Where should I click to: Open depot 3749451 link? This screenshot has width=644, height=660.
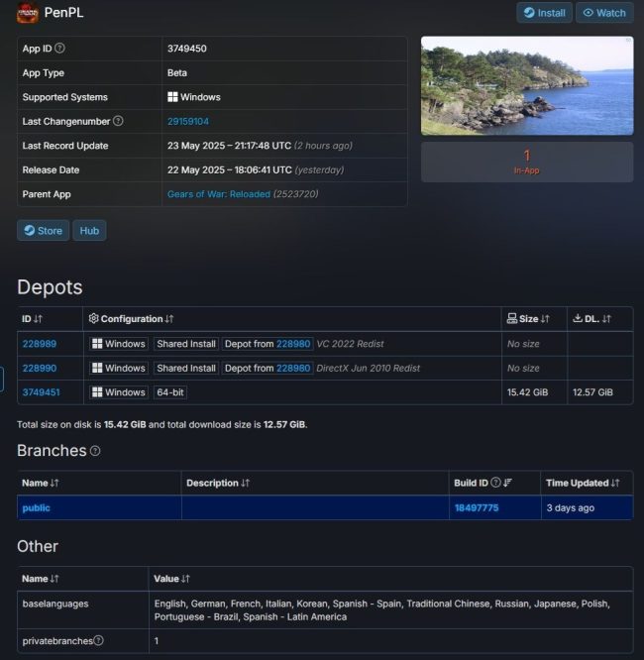click(x=41, y=392)
